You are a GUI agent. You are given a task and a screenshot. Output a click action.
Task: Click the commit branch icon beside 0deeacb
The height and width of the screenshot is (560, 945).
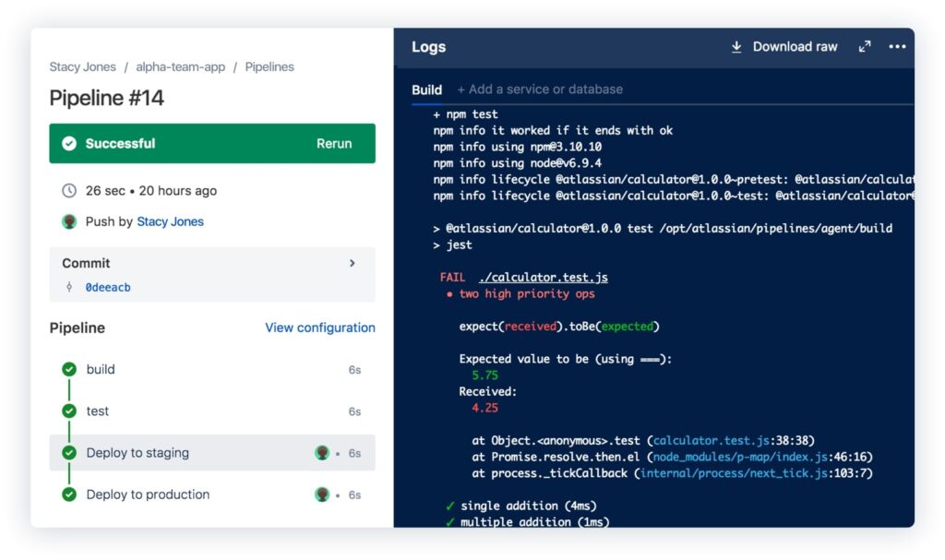click(x=68, y=287)
